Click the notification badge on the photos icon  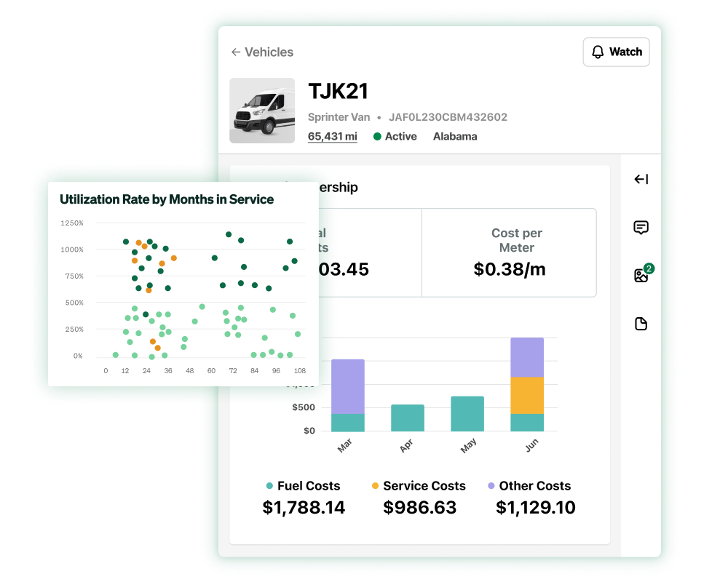[x=646, y=267]
